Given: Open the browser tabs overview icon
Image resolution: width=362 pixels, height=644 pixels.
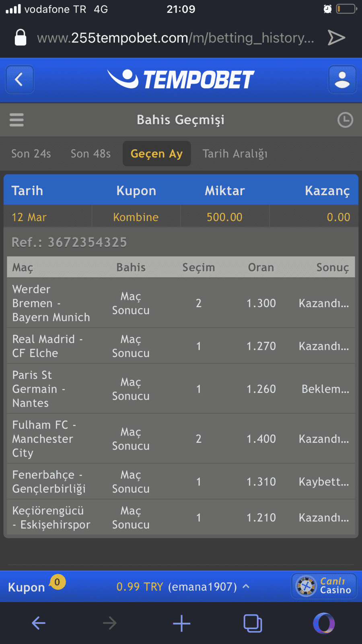Looking at the screenshot, I should point(253,623).
